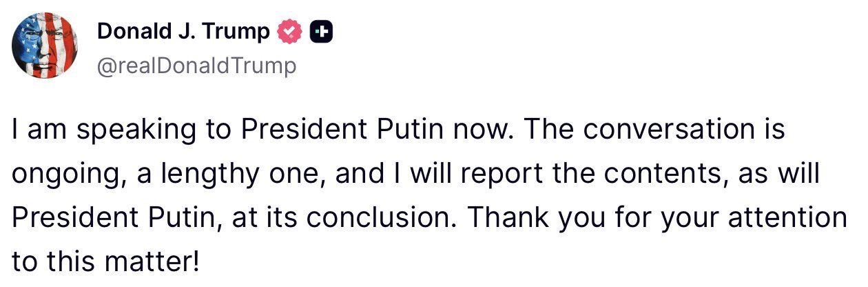The width and height of the screenshot is (868, 287).
Task: Open the @realDonaldTrump handle link
Action: click(196, 66)
